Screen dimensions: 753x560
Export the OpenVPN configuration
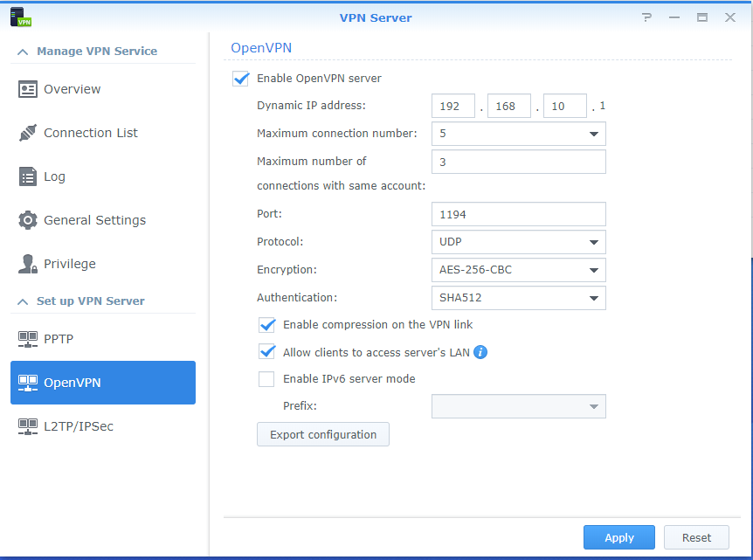pyautogui.click(x=322, y=434)
